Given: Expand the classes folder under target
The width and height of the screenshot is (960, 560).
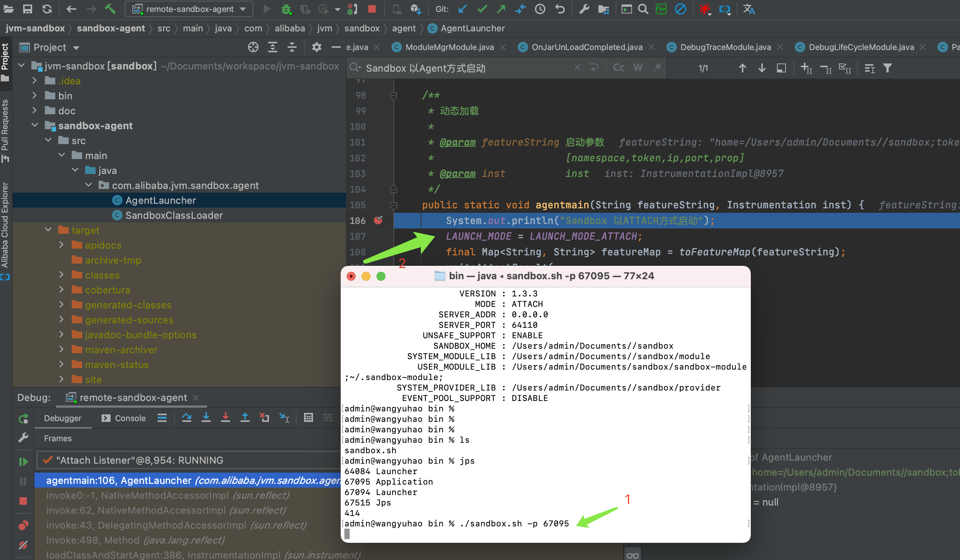Looking at the screenshot, I should [x=61, y=275].
